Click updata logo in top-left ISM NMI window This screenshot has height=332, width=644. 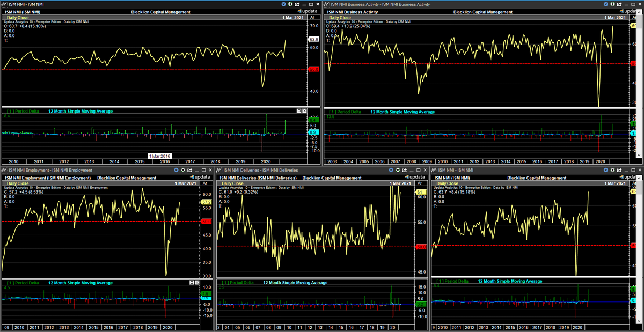point(307,11)
